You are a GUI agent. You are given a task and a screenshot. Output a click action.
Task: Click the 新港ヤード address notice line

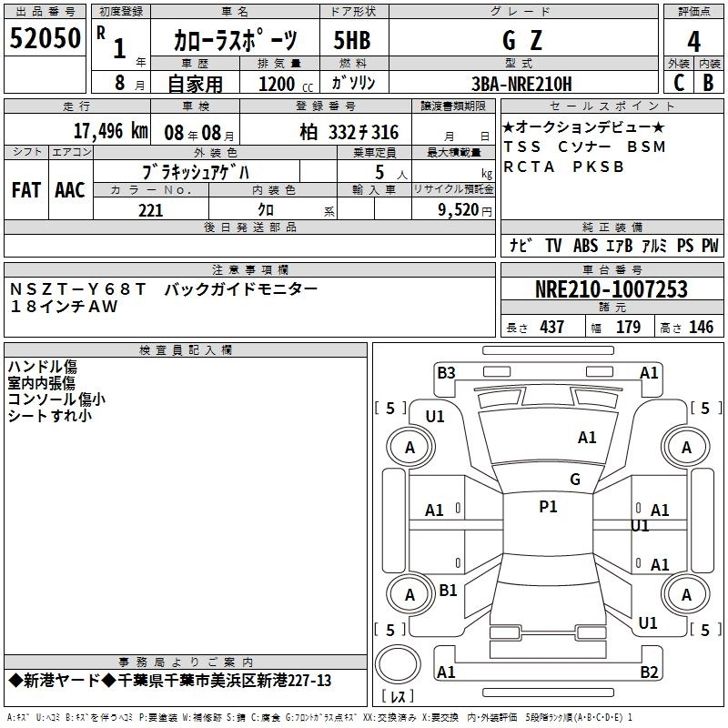click(x=170, y=681)
